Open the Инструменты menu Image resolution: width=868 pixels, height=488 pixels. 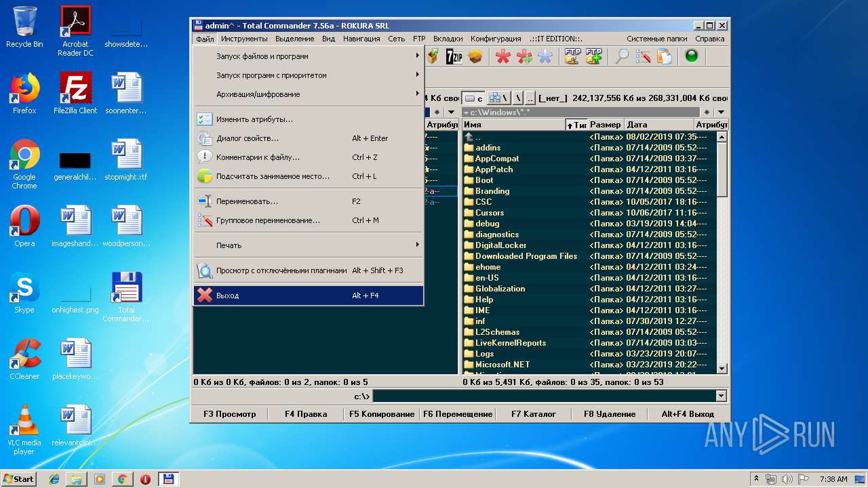(x=244, y=39)
